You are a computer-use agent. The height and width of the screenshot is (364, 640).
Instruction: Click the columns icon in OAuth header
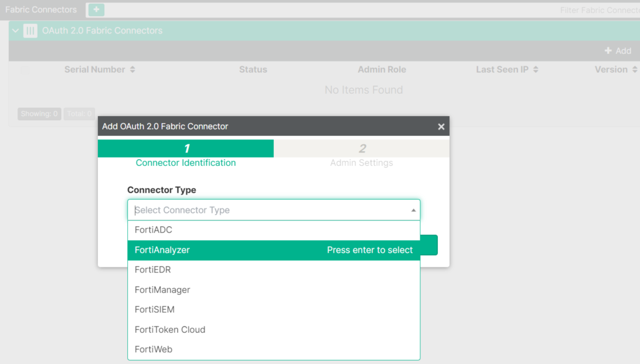coord(30,30)
